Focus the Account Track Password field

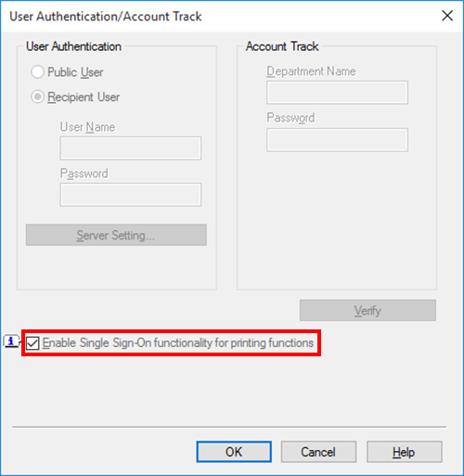[x=337, y=140]
